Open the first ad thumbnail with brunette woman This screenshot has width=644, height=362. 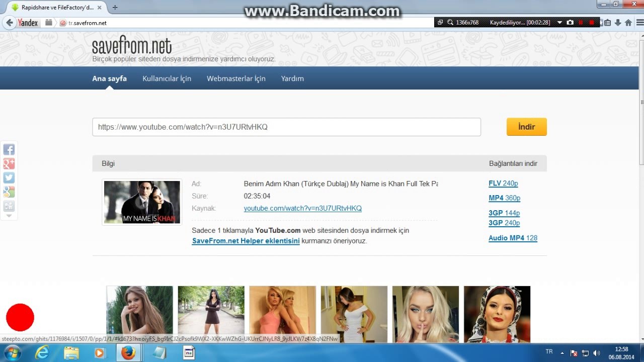click(140, 314)
